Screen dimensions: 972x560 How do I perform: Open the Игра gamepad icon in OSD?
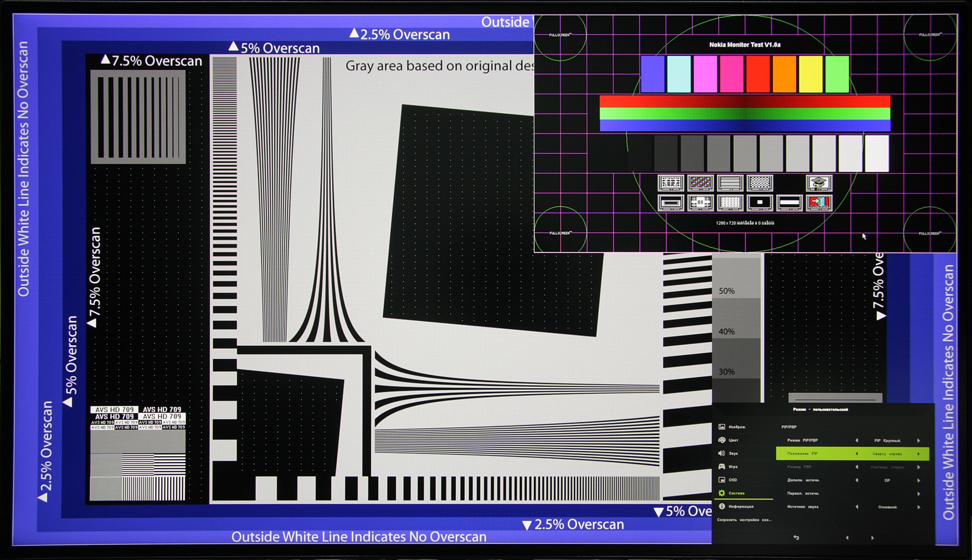(721, 466)
